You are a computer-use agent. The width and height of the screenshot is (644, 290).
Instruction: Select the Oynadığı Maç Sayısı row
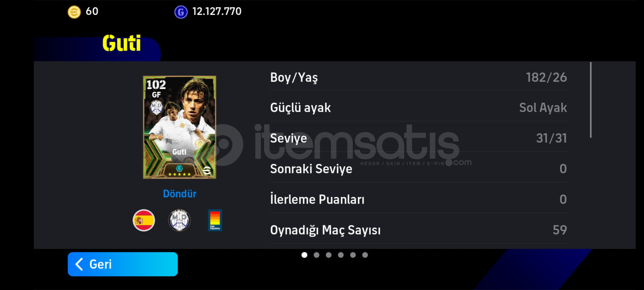[419, 230]
